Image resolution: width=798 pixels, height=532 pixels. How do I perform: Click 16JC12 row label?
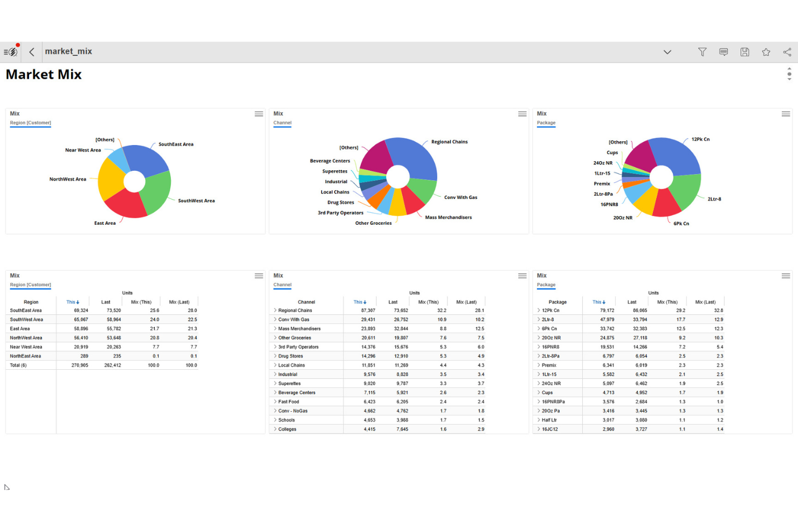tap(550, 430)
